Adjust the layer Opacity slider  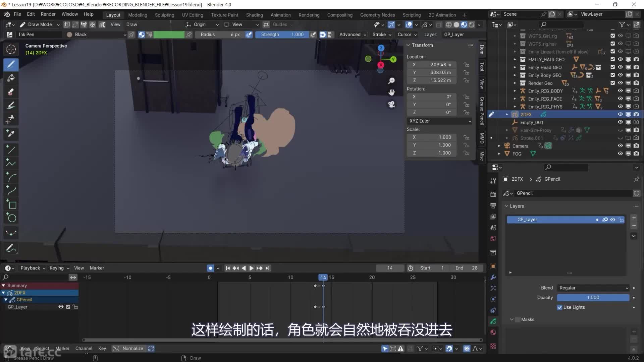point(593,298)
